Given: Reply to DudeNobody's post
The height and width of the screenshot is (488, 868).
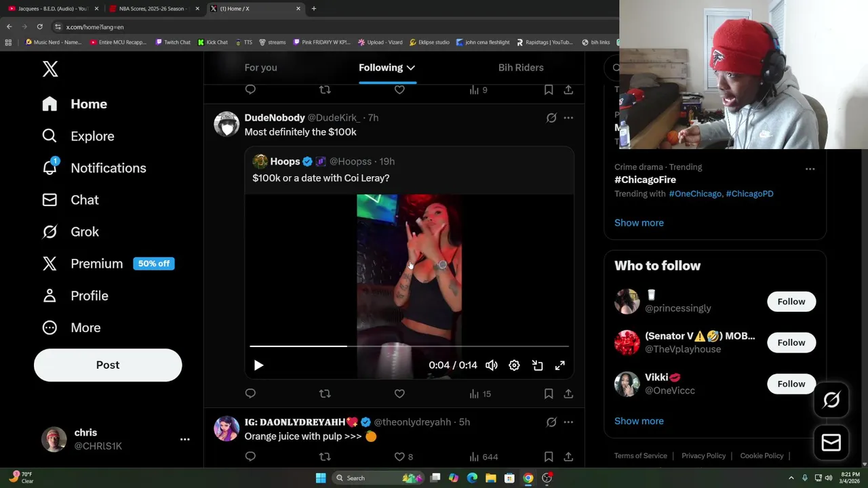Looking at the screenshot, I should [x=250, y=393].
